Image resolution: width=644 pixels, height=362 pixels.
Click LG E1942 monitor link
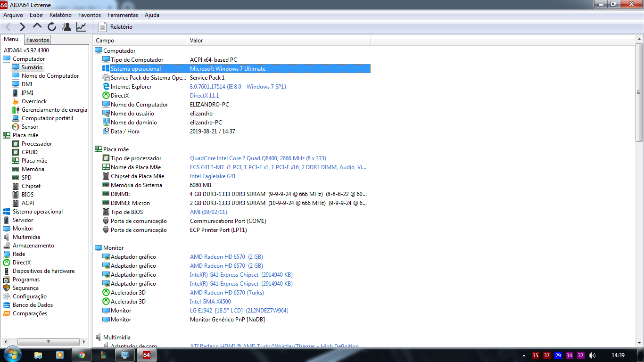[239, 311]
